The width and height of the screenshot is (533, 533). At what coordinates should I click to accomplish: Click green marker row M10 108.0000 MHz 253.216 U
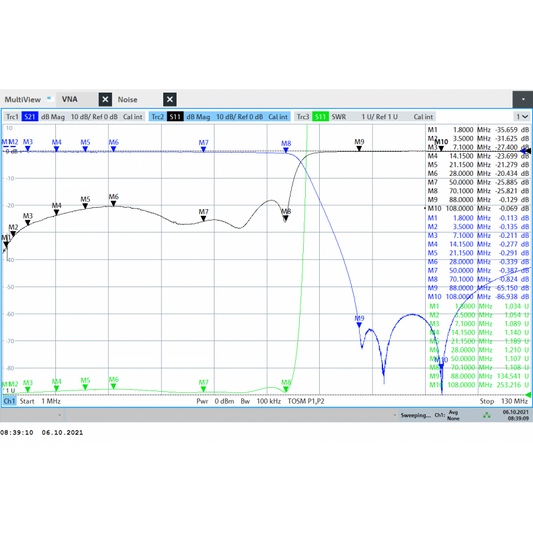click(478, 385)
